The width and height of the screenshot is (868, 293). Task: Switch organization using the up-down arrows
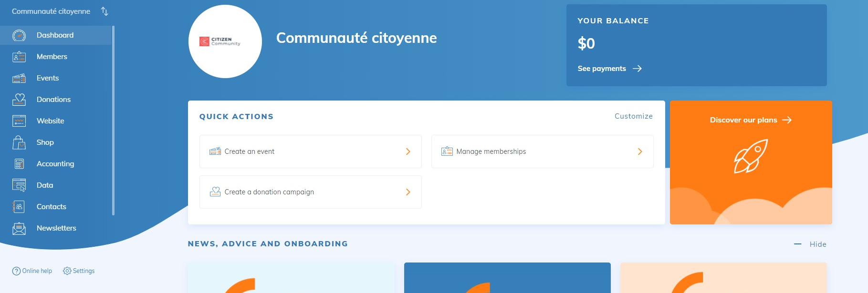(x=105, y=11)
